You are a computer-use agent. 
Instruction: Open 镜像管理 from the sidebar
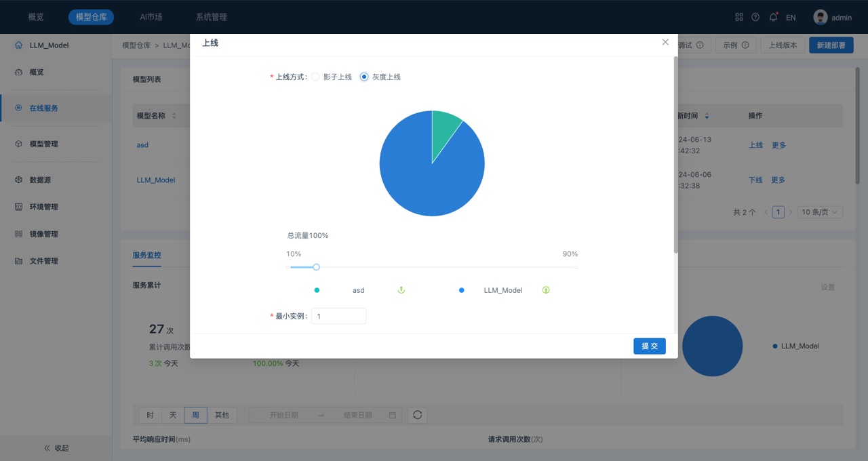click(43, 234)
